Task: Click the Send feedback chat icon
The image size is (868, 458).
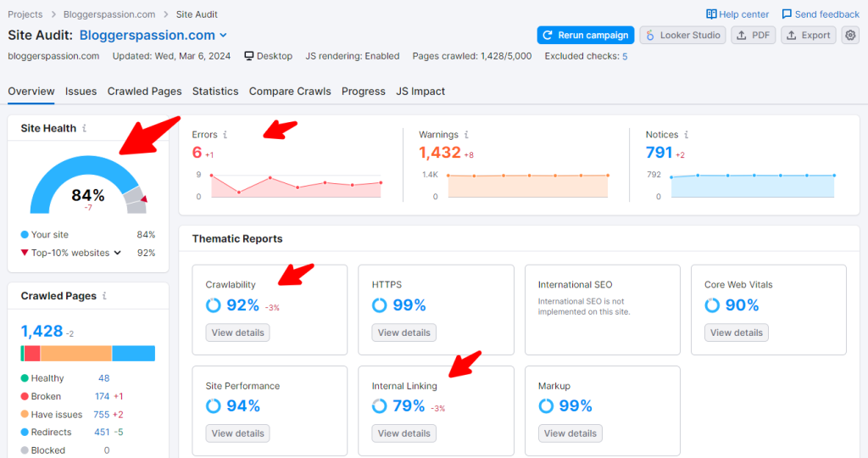Action: pos(787,14)
